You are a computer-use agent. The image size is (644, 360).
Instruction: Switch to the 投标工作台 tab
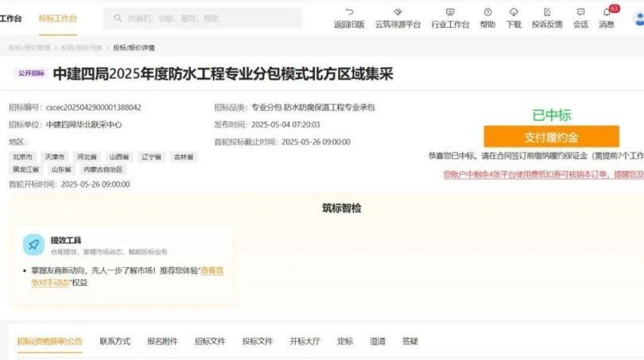coord(58,18)
